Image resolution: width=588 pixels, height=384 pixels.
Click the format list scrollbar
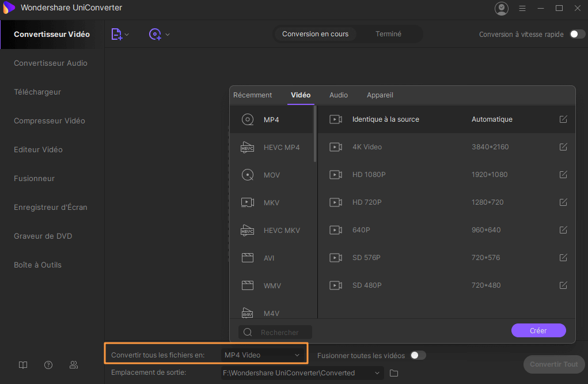pyautogui.click(x=315, y=134)
